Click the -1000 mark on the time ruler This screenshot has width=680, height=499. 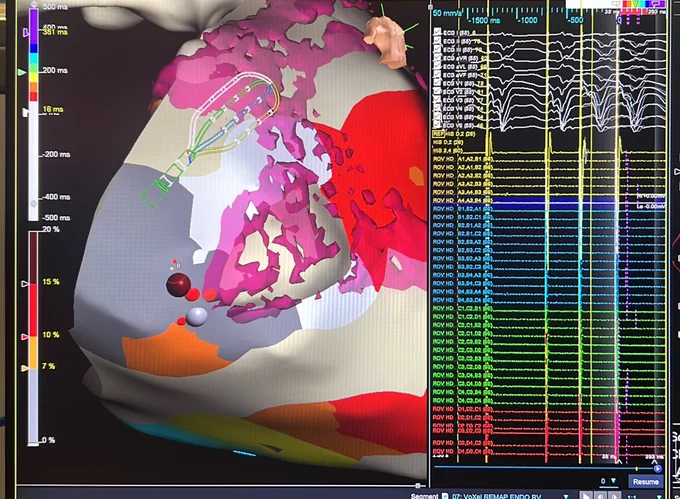pyautogui.click(x=527, y=20)
